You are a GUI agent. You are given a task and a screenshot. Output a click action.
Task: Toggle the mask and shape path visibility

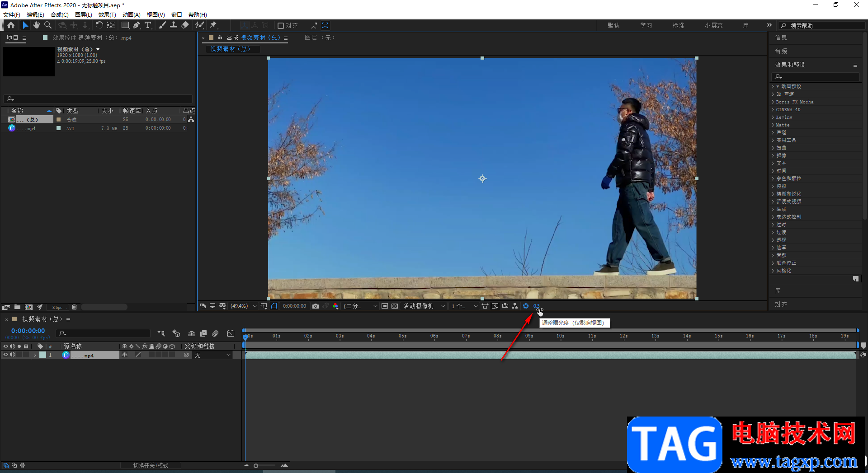pyautogui.click(x=274, y=306)
